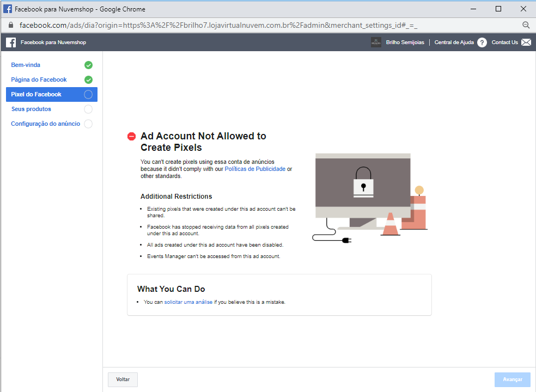Maximize the Chrome window
The height and width of the screenshot is (392, 536).
pyautogui.click(x=498, y=9)
